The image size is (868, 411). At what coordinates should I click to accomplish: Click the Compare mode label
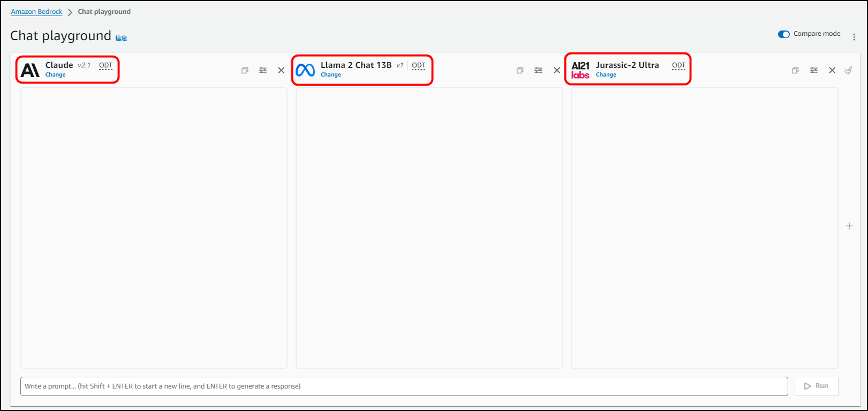pyautogui.click(x=817, y=34)
